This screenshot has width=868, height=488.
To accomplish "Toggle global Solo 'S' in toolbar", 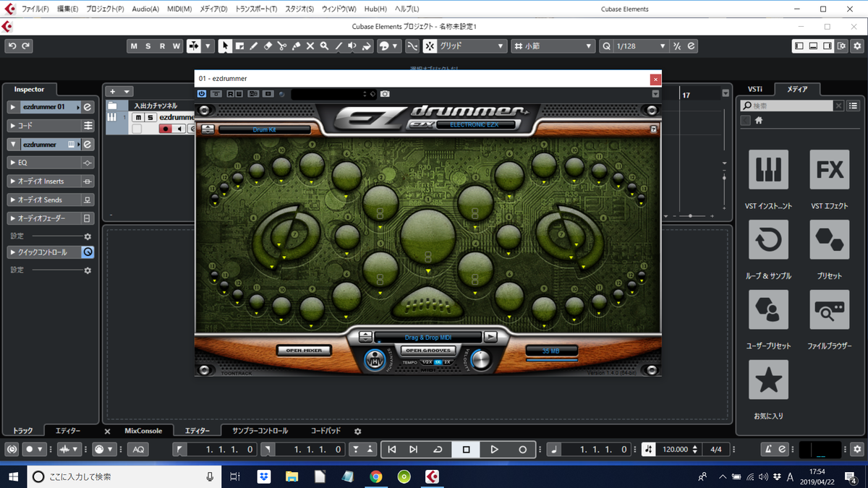I will coord(148,46).
